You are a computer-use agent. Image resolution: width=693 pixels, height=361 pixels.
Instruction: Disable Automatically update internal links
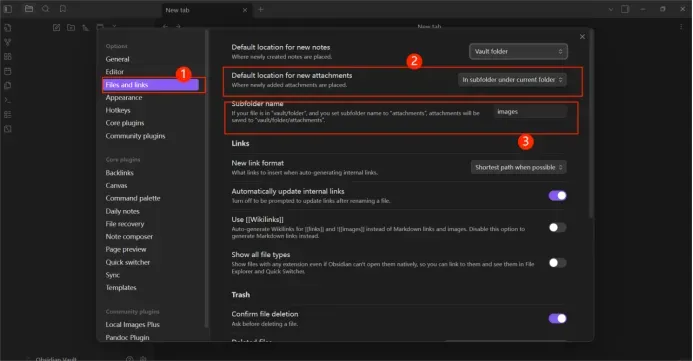[557, 196]
